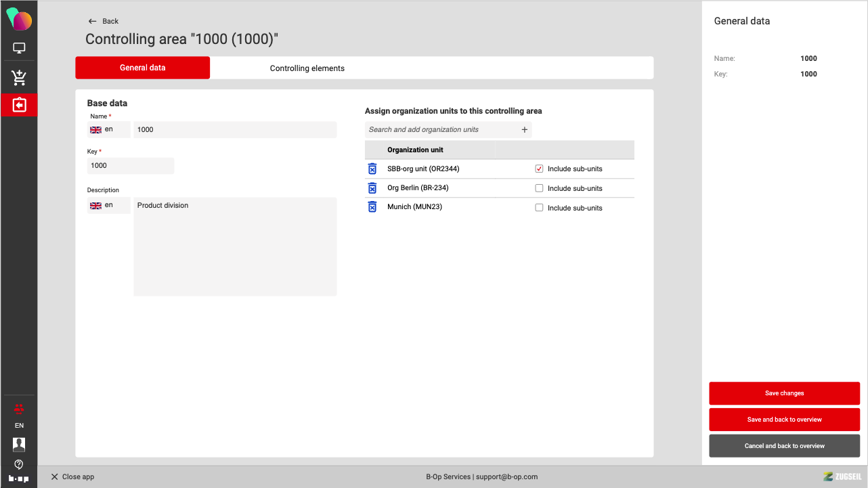Click the Save changes button
This screenshot has height=488, width=868.
coord(784,393)
